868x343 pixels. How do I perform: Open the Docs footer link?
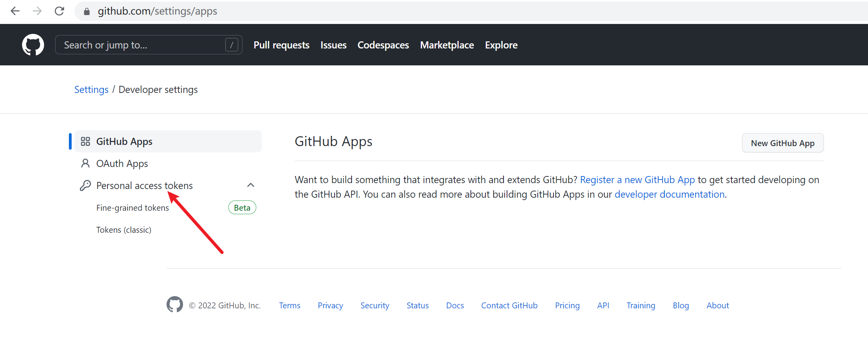(x=455, y=306)
